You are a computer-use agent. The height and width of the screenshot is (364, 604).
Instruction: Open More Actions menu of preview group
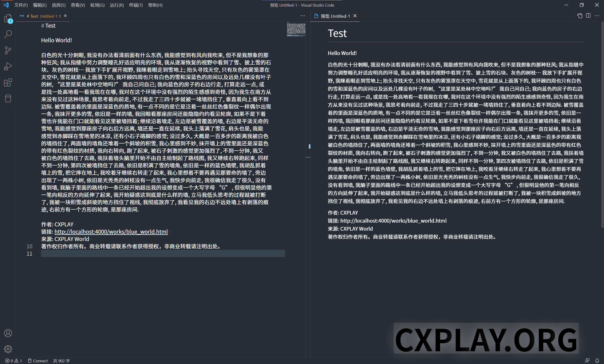pos(597,16)
